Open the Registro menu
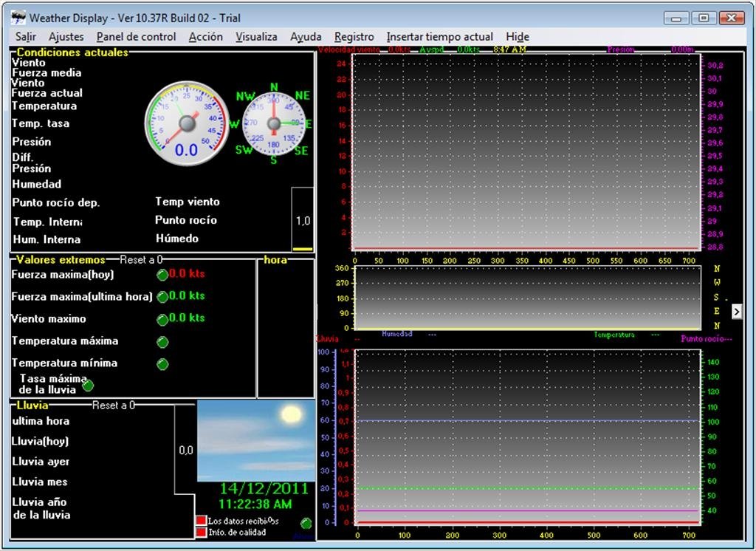This screenshot has width=756, height=551. (x=354, y=37)
